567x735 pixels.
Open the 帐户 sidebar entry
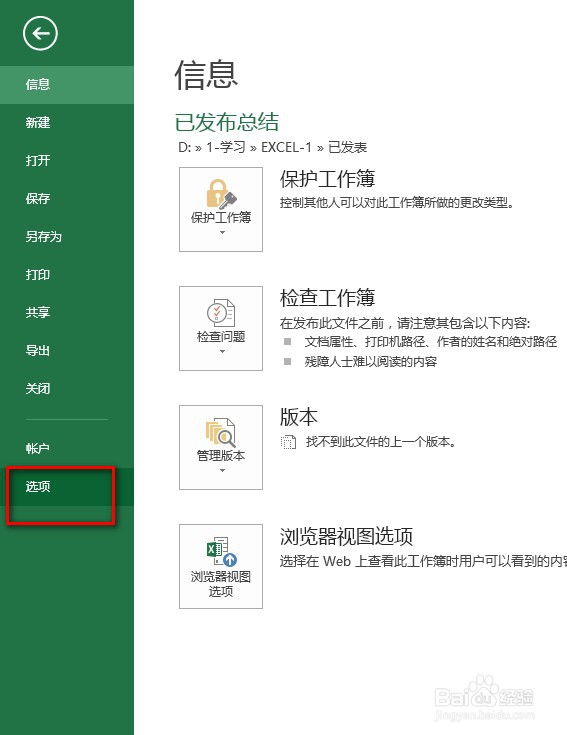click(67, 449)
